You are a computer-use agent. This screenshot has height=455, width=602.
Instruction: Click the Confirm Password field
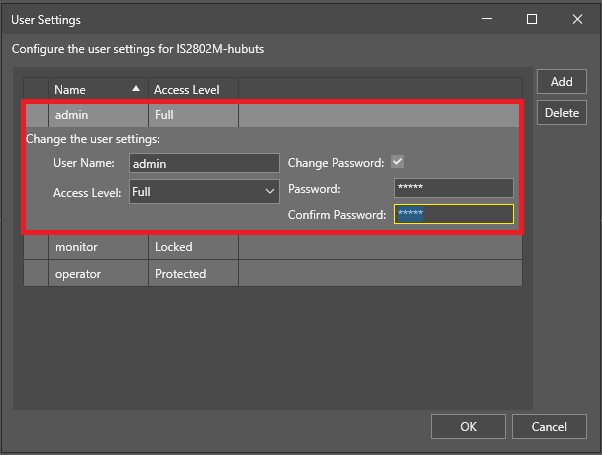pos(453,214)
